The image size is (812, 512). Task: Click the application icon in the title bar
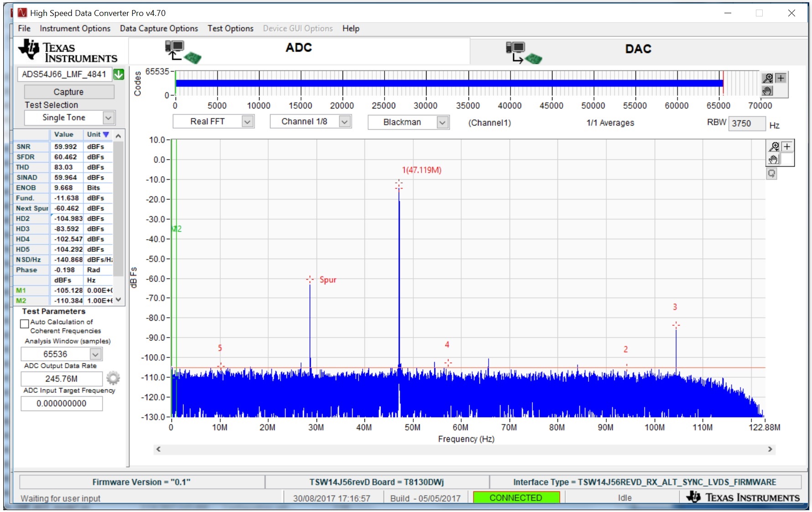pos(22,13)
